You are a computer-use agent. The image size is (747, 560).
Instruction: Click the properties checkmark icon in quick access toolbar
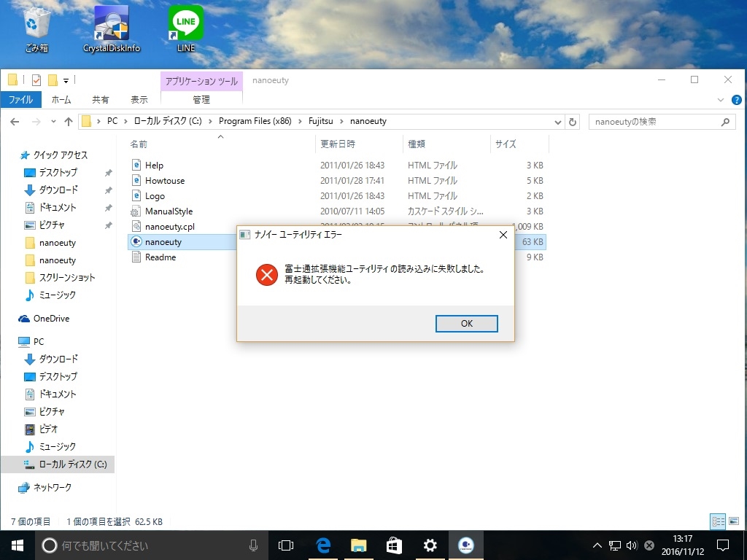(x=36, y=80)
